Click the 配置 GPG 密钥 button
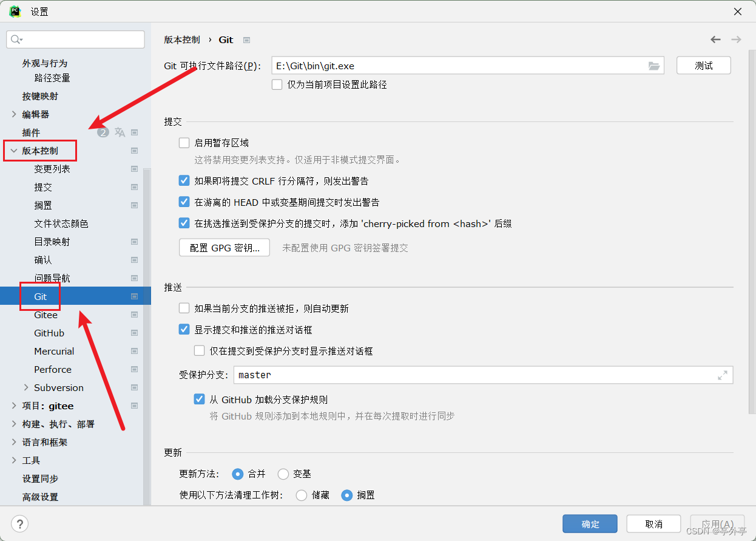 [224, 248]
